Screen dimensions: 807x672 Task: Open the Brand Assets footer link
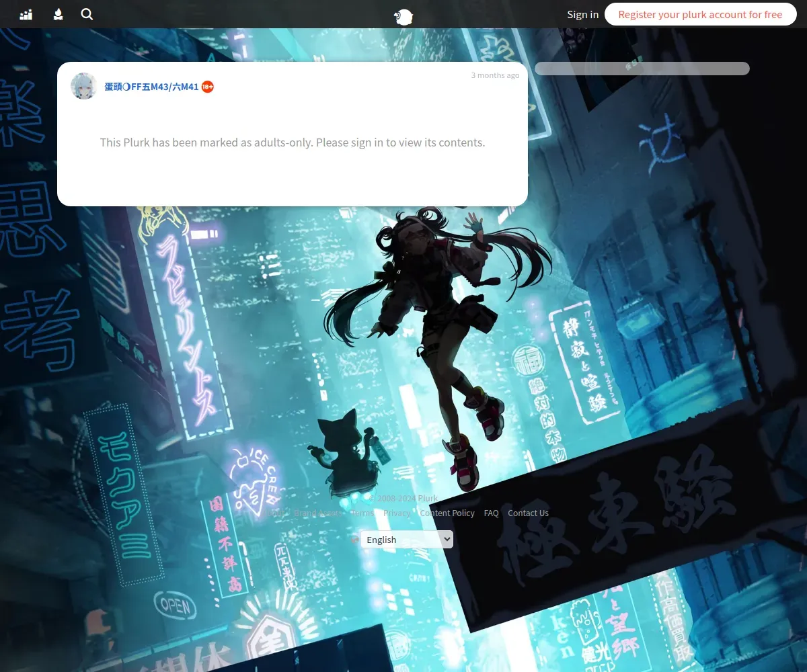pos(317,513)
